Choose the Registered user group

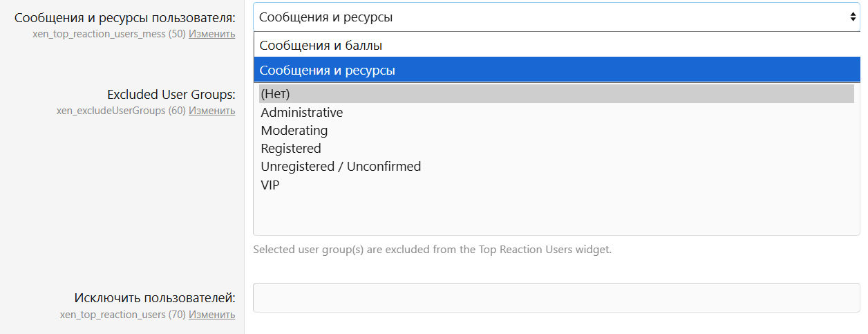coord(290,148)
